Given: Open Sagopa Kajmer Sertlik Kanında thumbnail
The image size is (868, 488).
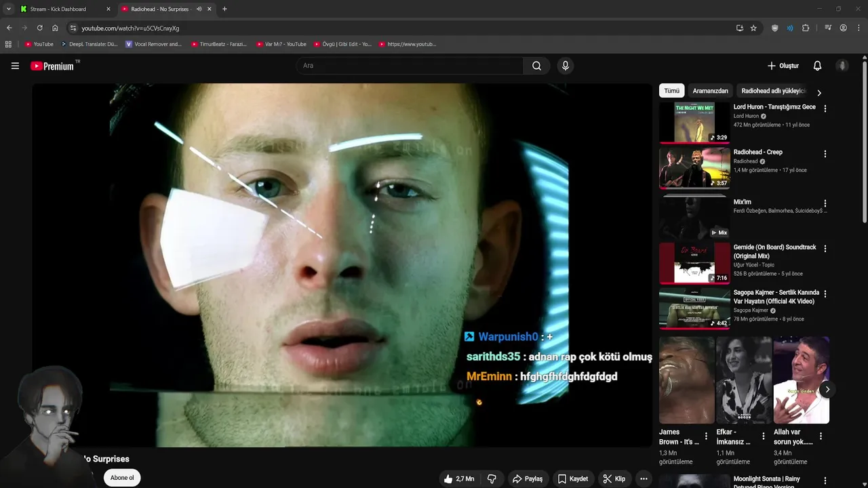Looking at the screenshot, I should click(694, 308).
